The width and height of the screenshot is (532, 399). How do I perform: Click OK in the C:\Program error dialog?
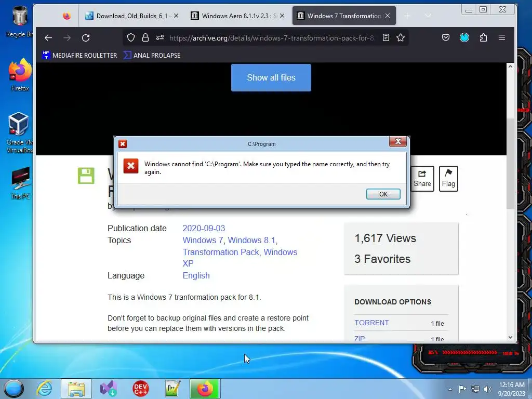click(x=383, y=194)
